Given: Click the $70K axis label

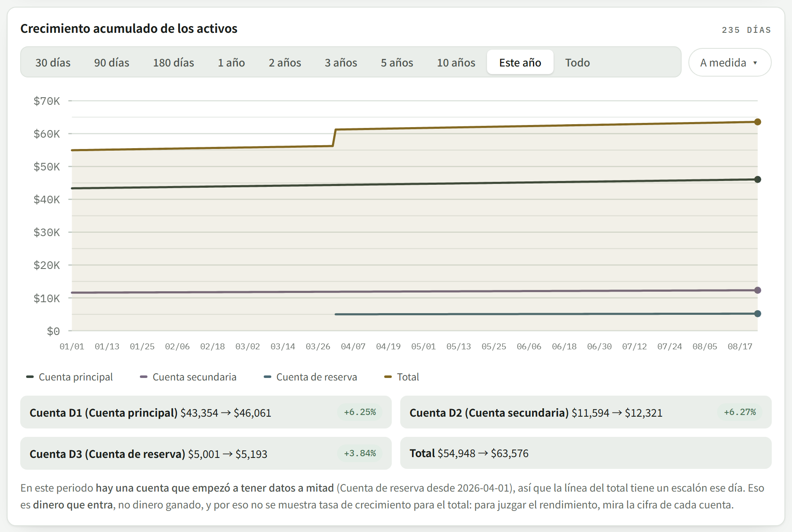Looking at the screenshot, I should click(47, 101).
